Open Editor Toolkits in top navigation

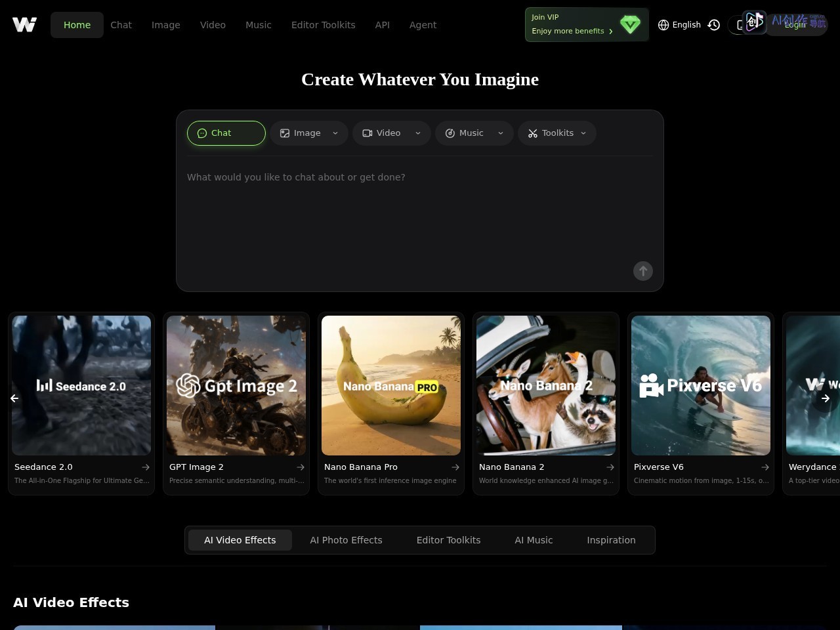click(x=323, y=25)
